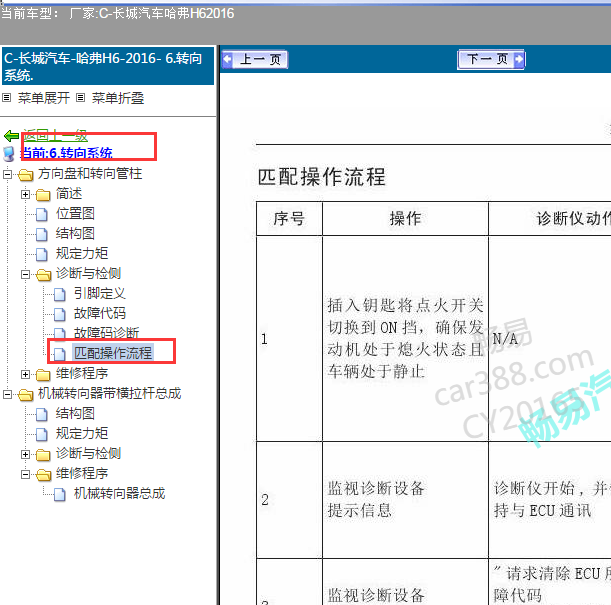This screenshot has width=611, height=605.
Task: Open the 返回上一级 link
Action: (x=55, y=136)
